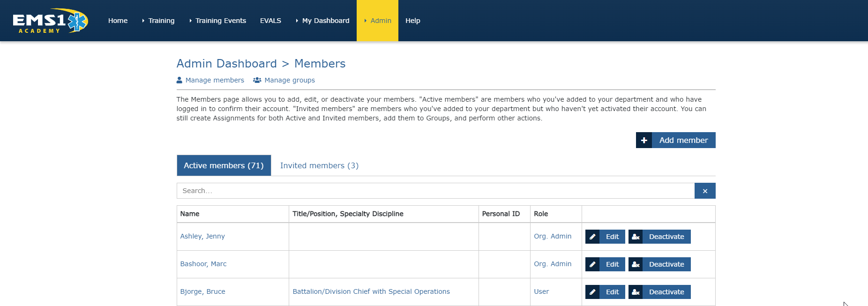The image size is (868, 306).
Task: Expand the Training dropdown menu
Action: (x=158, y=21)
